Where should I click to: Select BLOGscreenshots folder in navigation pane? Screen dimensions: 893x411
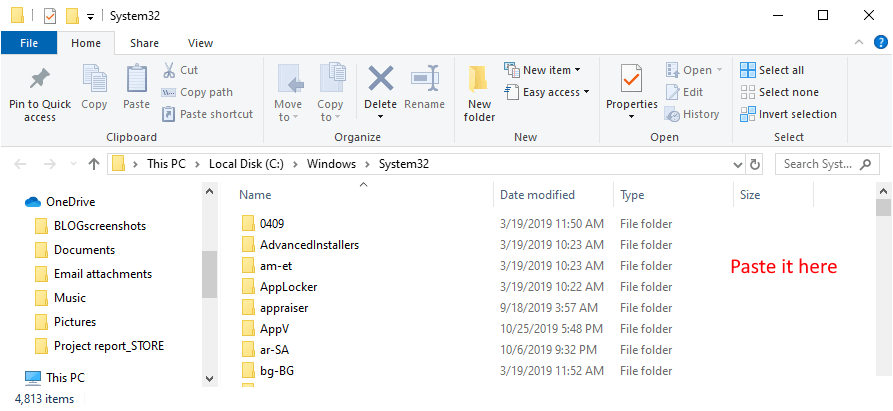pos(90,226)
